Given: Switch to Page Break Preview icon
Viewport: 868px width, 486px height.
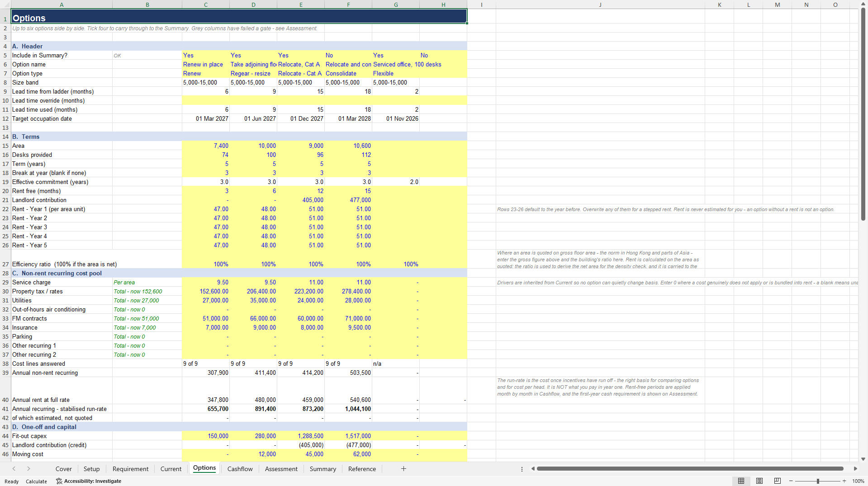Looking at the screenshot, I should [778, 481].
